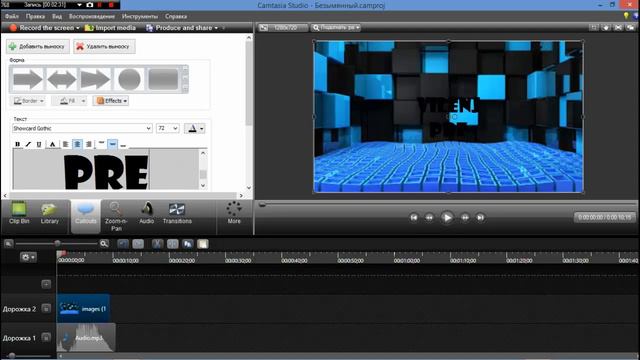Zoom in the timeline with magnifier

tap(104, 244)
